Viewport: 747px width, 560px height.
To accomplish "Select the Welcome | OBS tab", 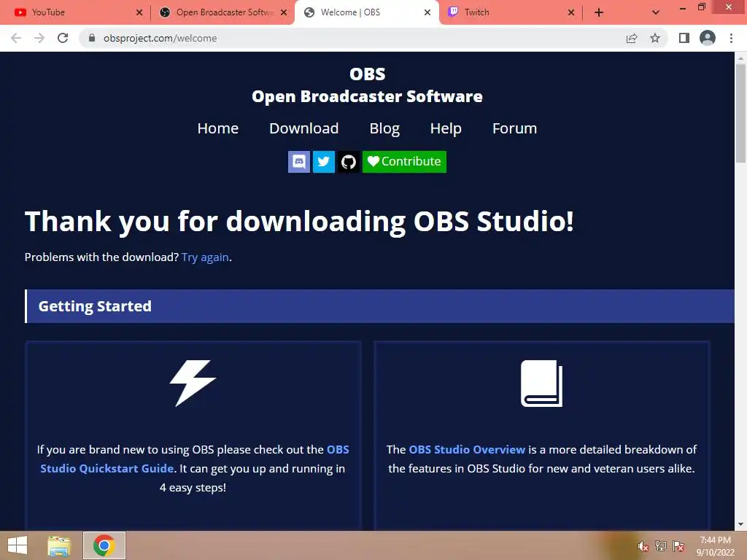I will pos(365,12).
